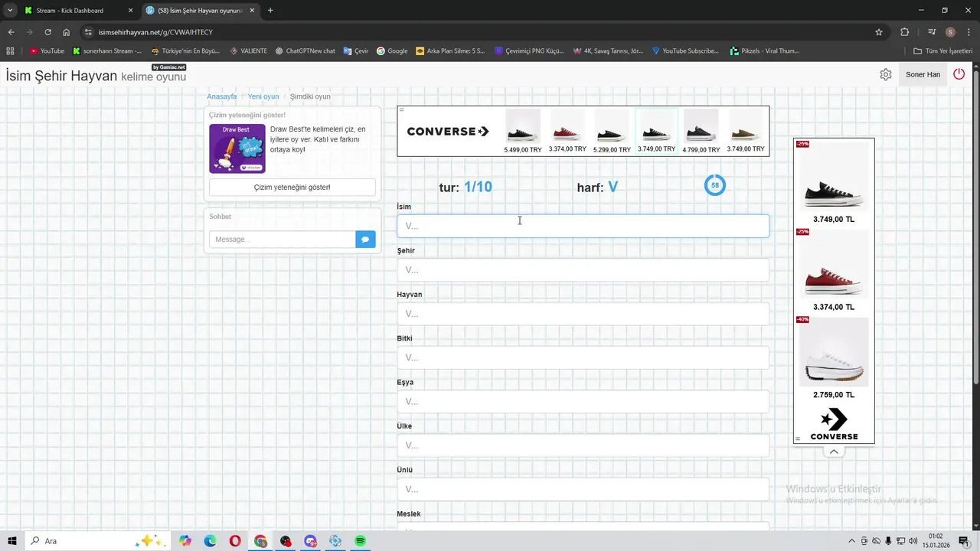980x551 pixels.
Task: Select the İsim Şehir Hayvan browser tab
Action: click(x=200, y=11)
